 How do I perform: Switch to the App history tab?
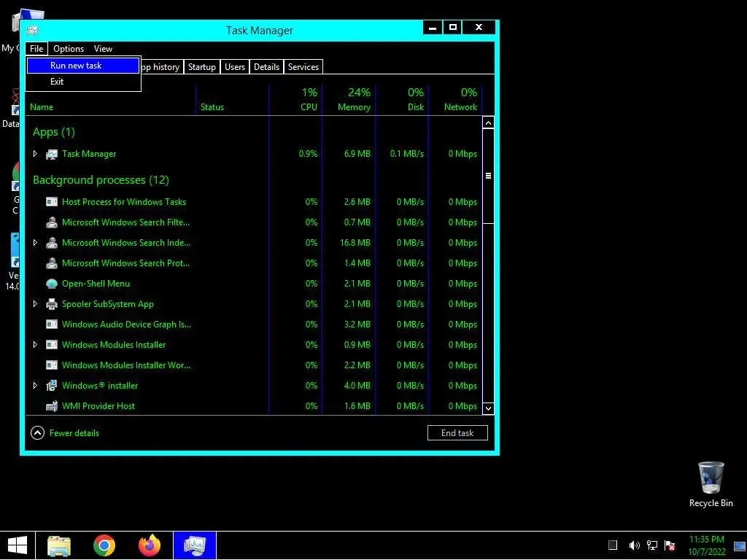[x=162, y=67]
